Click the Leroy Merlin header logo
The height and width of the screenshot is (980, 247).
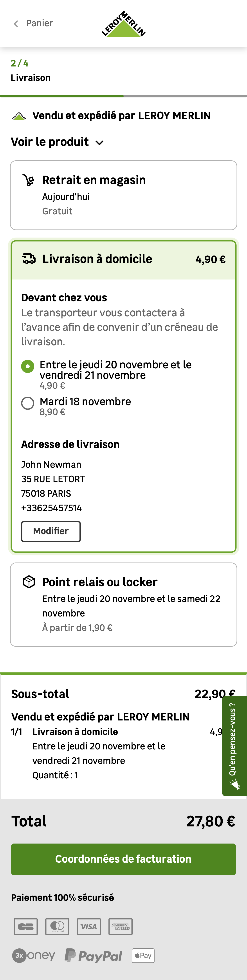point(123,24)
